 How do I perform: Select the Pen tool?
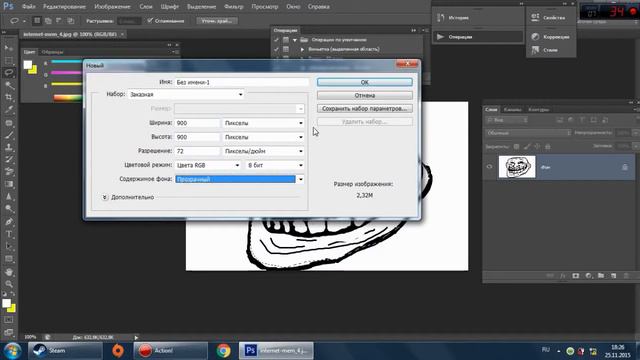pos(9,222)
